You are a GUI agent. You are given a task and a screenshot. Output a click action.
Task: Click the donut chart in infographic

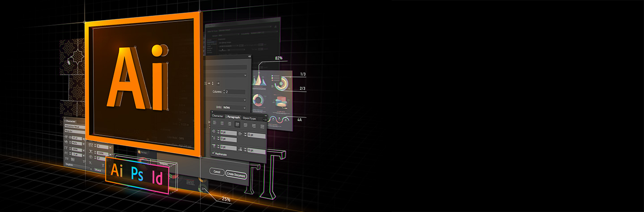tap(258, 100)
